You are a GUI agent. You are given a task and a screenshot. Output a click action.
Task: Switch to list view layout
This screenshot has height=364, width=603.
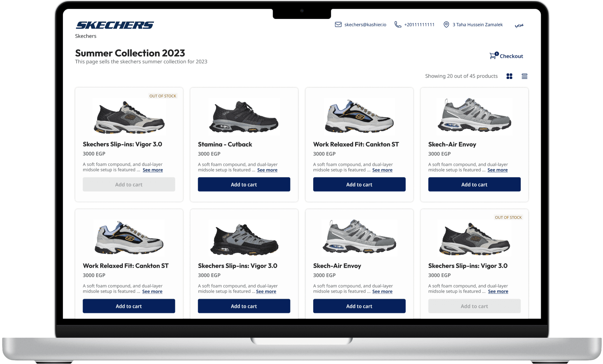tap(524, 76)
